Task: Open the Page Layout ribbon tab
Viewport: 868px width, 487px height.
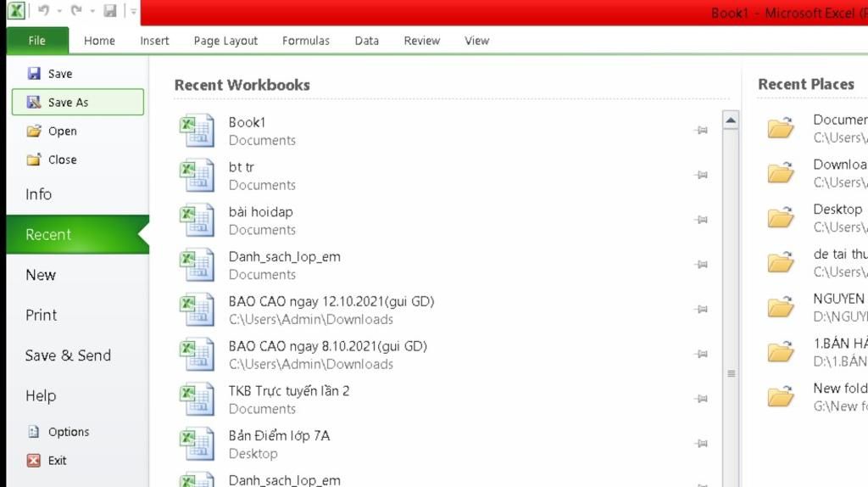Action: (225, 41)
